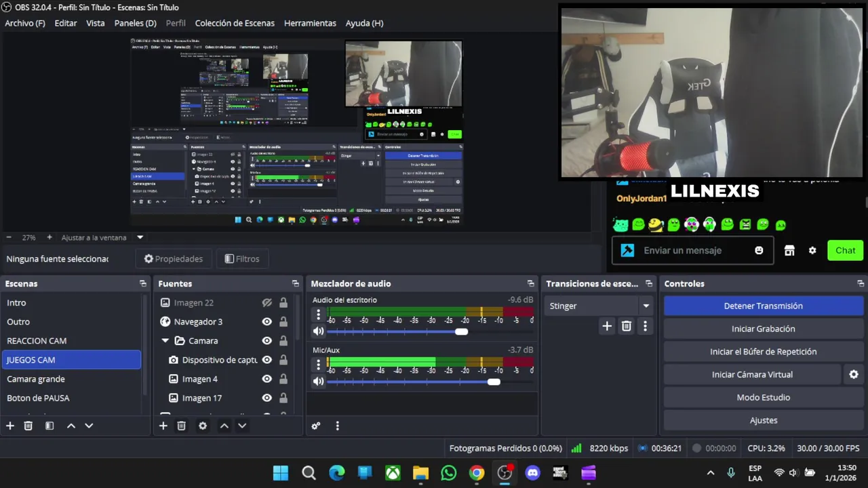Remove the transition with trash icon

[627, 326]
